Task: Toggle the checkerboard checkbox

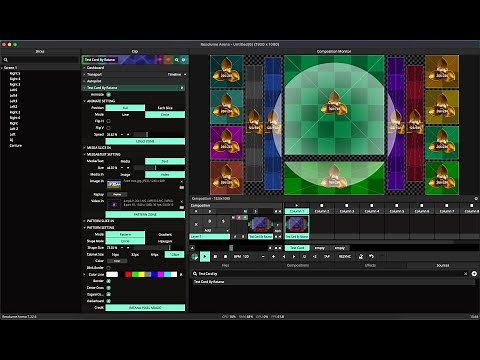Action: tap(108, 301)
